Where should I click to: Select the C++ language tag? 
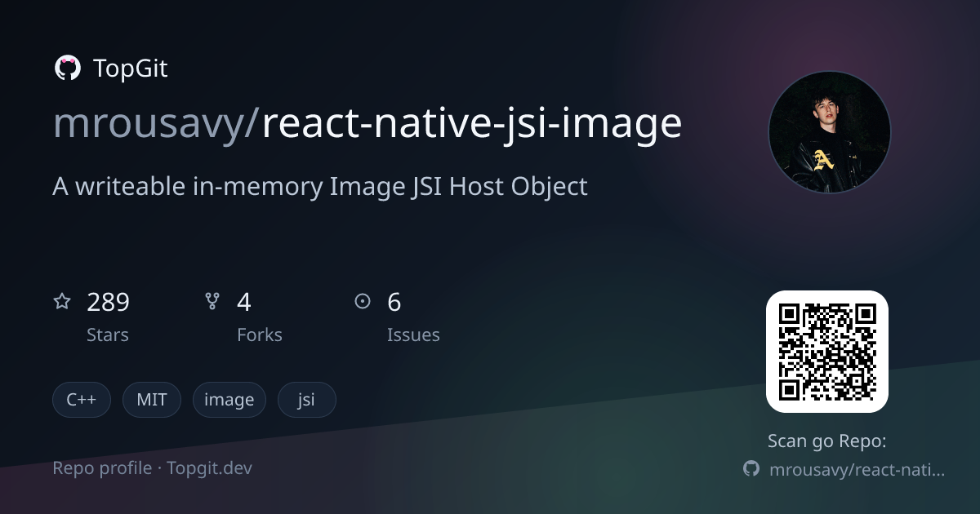pyautogui.click(x=82, y=400)
